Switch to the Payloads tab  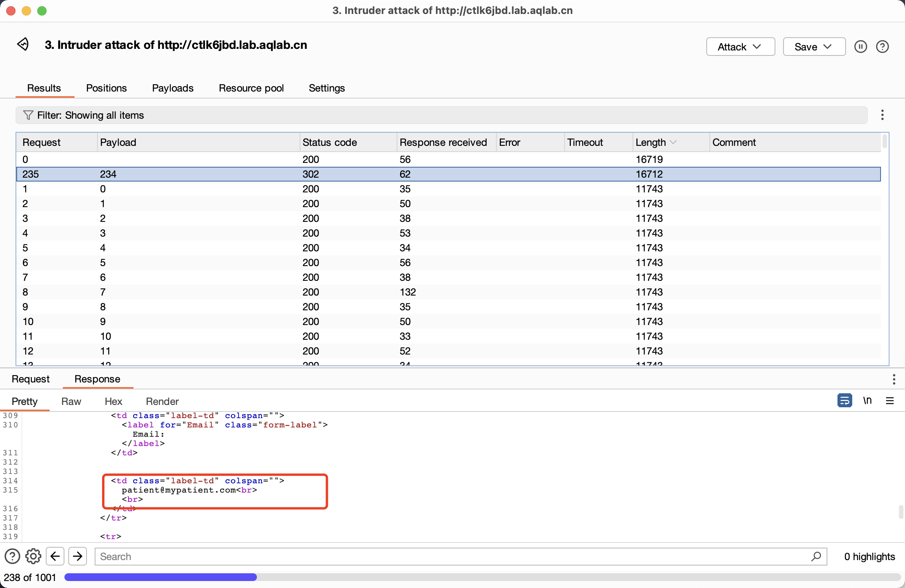(x=173, y=88)
